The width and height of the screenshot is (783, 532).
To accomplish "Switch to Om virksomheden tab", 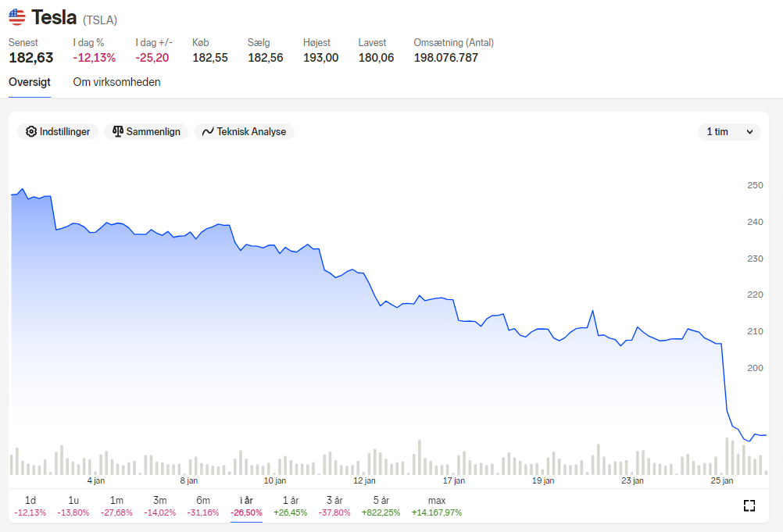I will 117,82.
